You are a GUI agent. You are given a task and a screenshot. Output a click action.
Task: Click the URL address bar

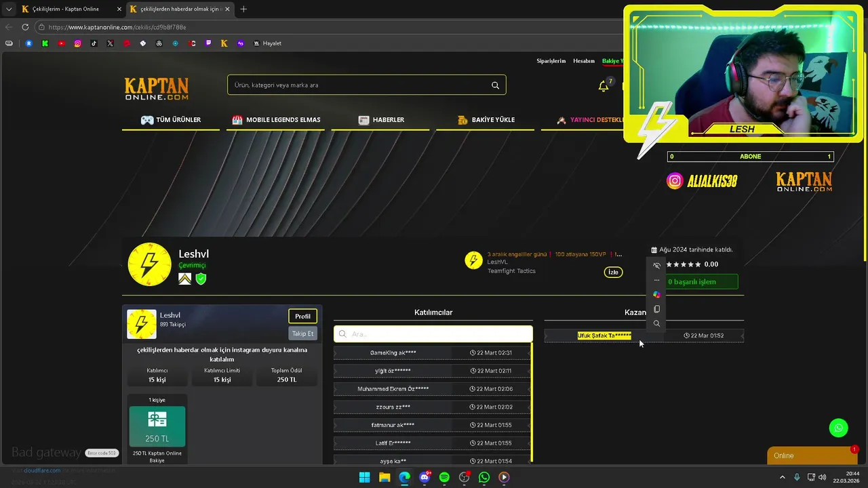click(325, 27)
